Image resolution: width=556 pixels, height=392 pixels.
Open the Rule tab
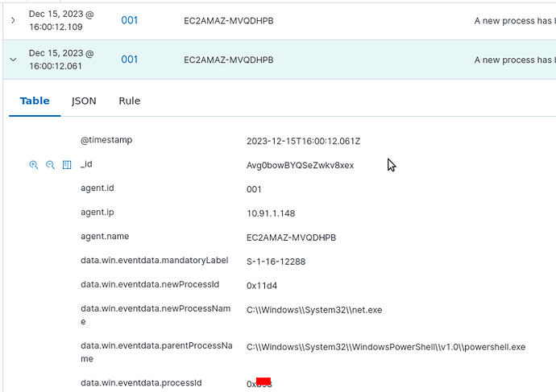point(129,101)
